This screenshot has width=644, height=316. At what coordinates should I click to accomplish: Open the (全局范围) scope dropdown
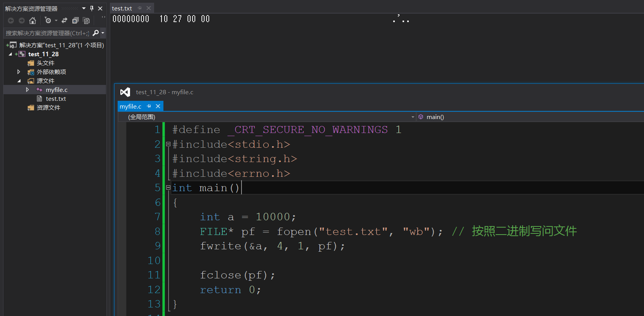click(413, 117)
